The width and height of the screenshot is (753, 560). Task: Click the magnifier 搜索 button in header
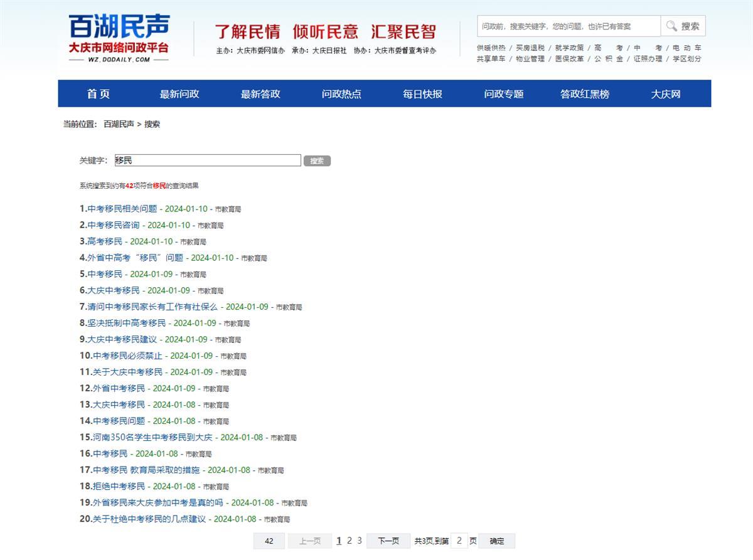tap(683, 26)
